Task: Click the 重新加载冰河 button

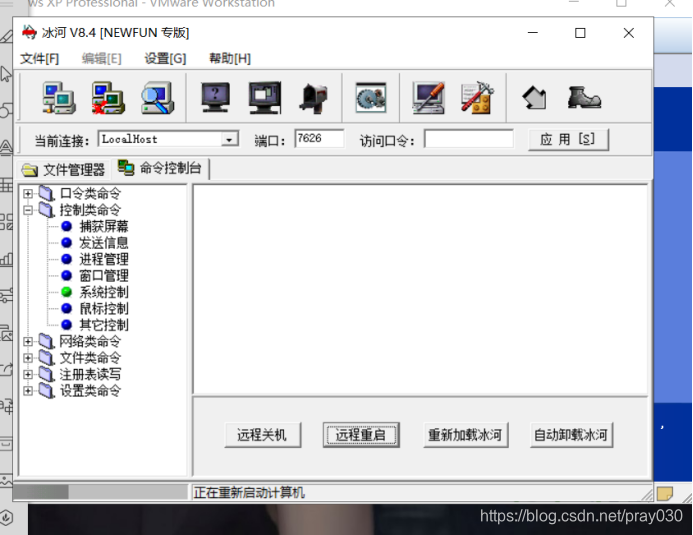Action: (x=465, y=435)
